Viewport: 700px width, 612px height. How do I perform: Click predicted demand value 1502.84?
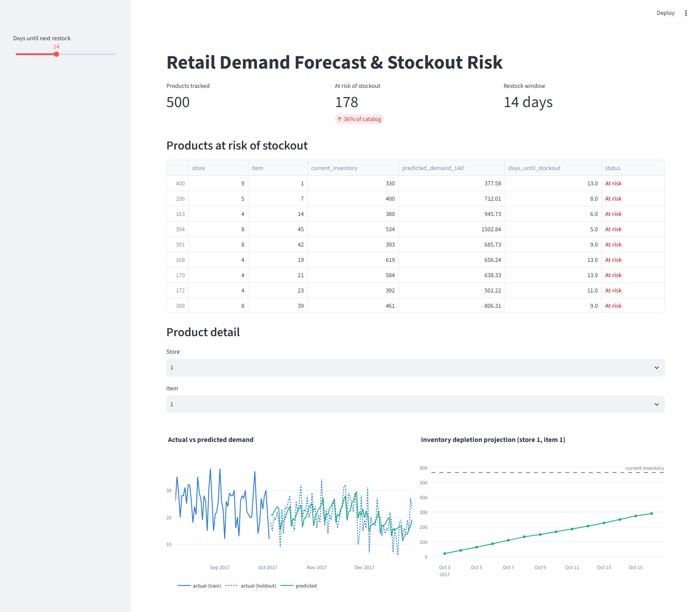point(451,229)
